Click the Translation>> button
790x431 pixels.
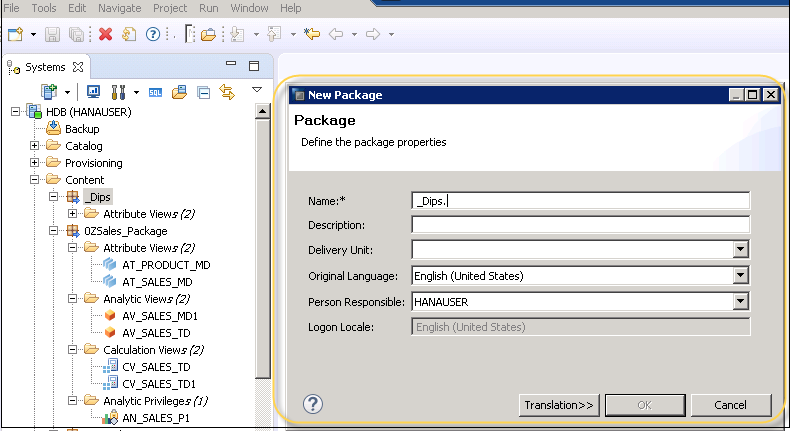coord(559,405)
